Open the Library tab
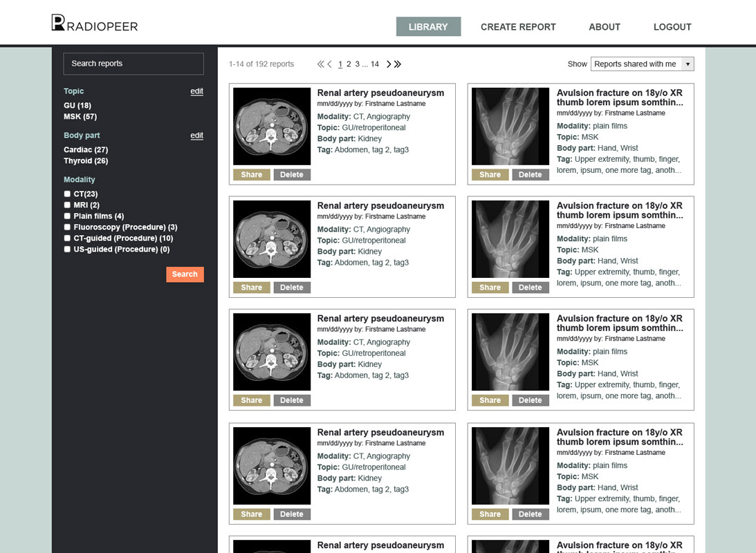 point(428,27)
